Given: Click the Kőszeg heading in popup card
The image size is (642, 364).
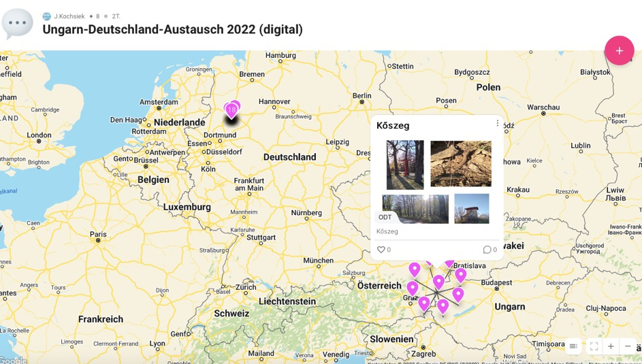Looking at the screenshot, I should (393, 126).
